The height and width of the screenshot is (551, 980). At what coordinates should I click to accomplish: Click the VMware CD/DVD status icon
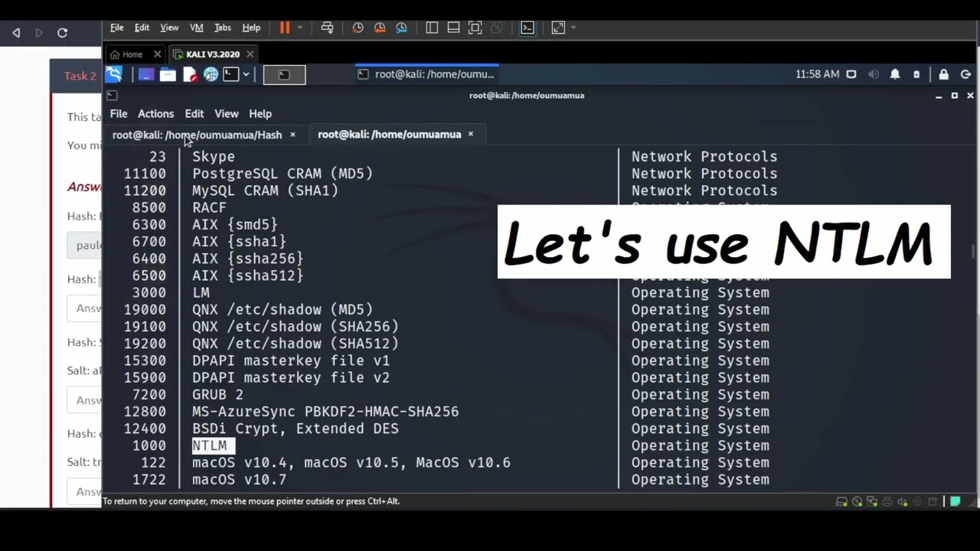857,502
